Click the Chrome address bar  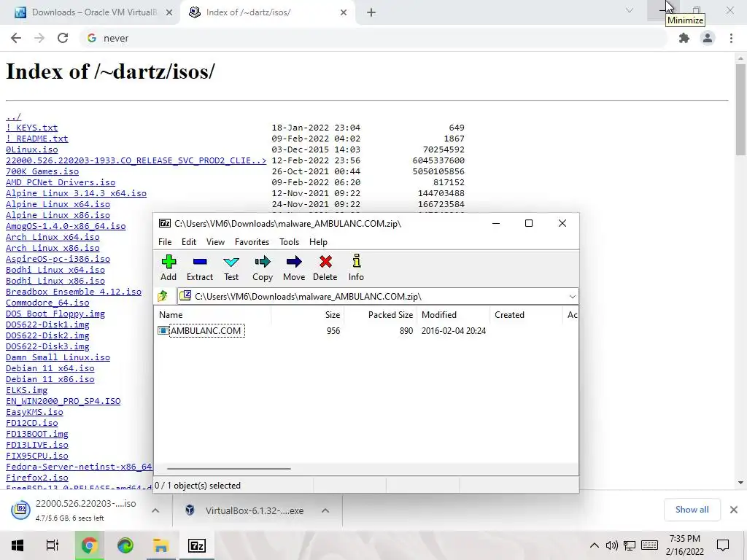[x=373, y=38]
